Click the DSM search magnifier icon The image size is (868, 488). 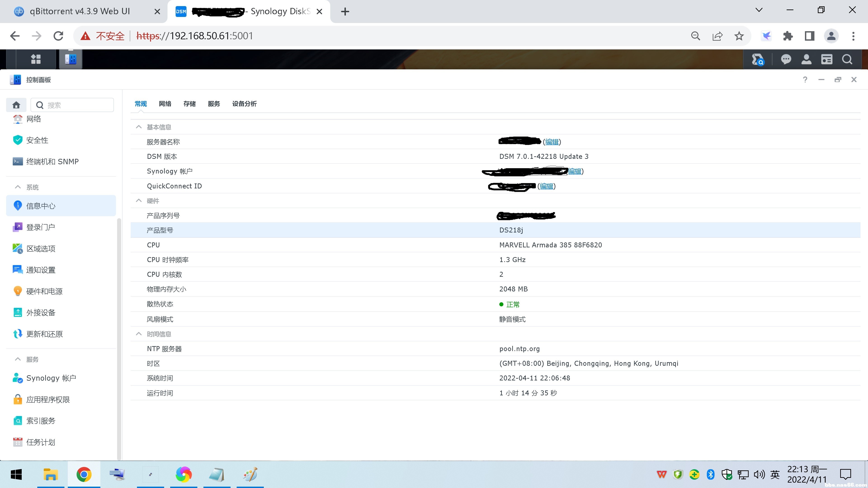[847, 59]
